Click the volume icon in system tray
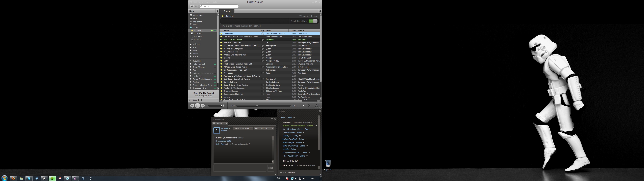The height and width of the screenshot is (181, 644). click(296, 178)
